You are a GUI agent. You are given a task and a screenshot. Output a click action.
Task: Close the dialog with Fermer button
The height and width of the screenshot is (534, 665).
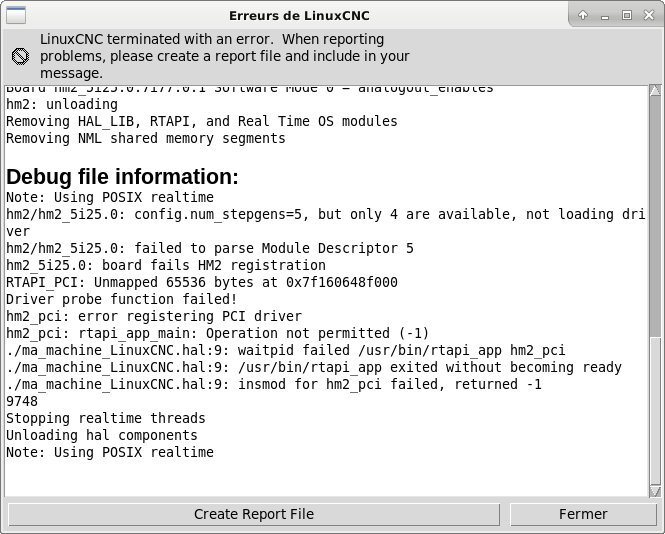tap(583, 514)
